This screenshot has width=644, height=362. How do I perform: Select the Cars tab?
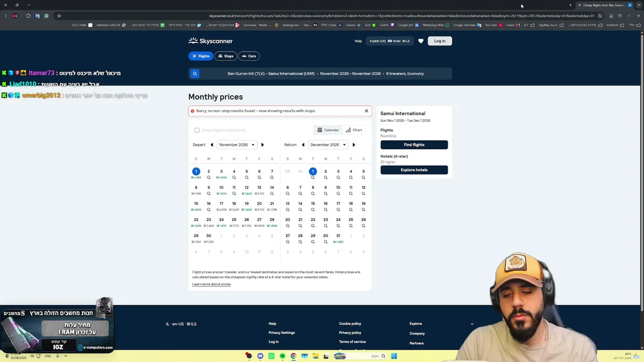249,56
